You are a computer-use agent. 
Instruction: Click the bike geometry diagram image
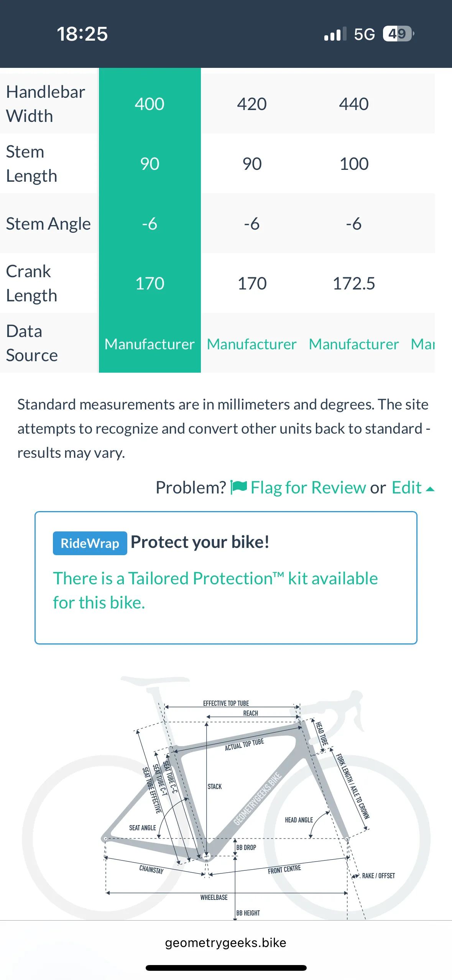point(226,797)
